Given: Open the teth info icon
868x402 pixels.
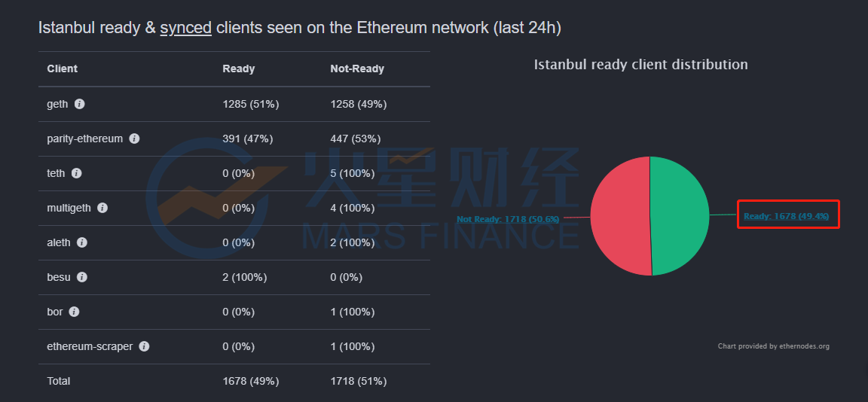Looking at the screenshot, I should (76, 174).
